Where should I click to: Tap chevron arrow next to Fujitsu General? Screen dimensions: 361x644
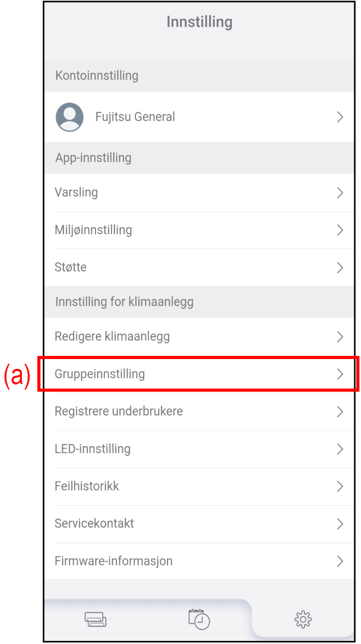coord(340,117)
